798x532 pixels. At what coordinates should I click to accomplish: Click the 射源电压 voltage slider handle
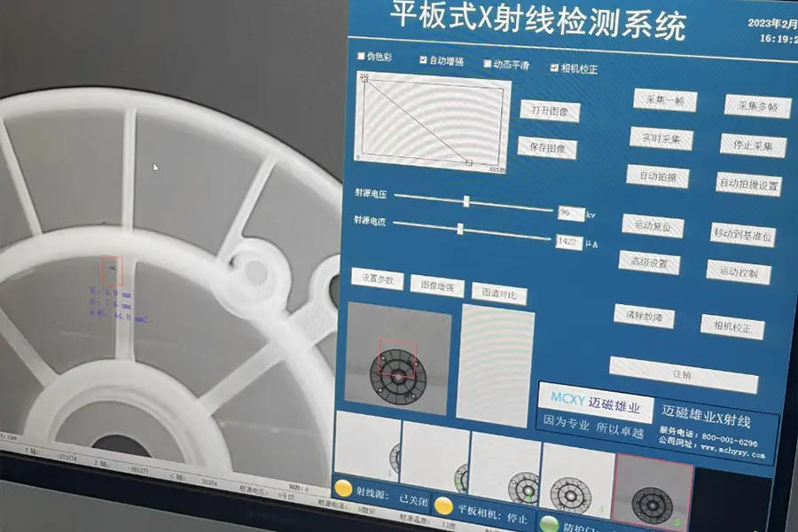coord(466,202)
